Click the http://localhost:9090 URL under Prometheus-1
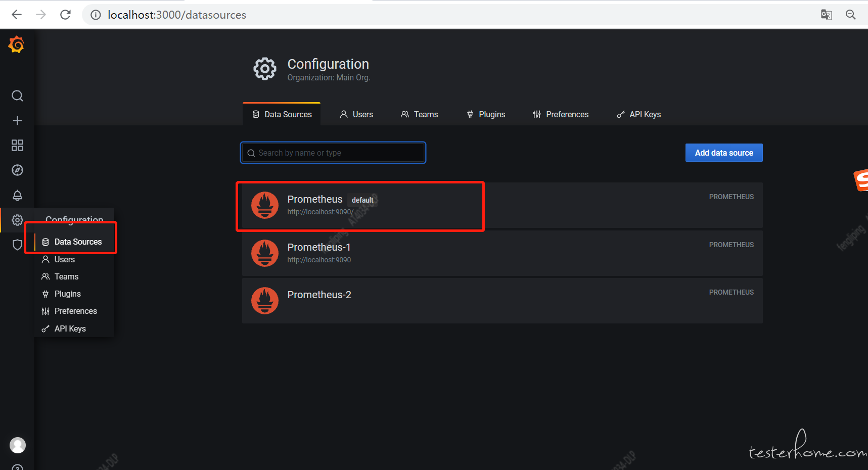868x470 pixels. [x=319, y=260]
